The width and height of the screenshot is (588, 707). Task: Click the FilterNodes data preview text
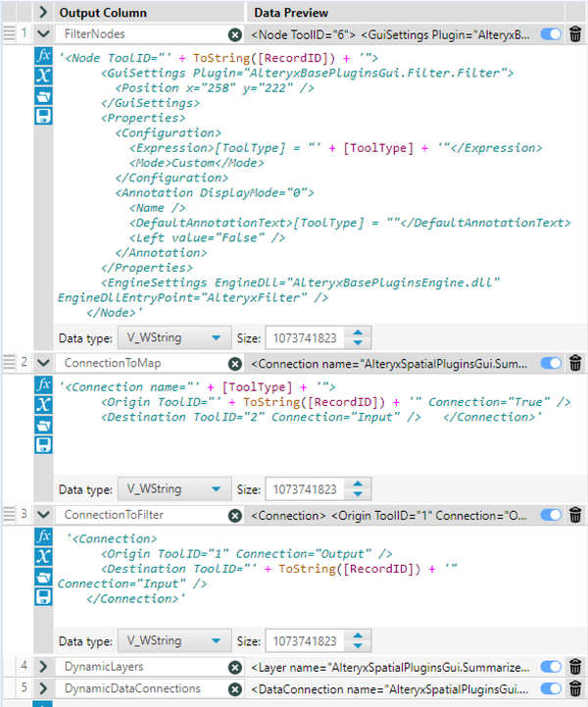pos(390,34)
